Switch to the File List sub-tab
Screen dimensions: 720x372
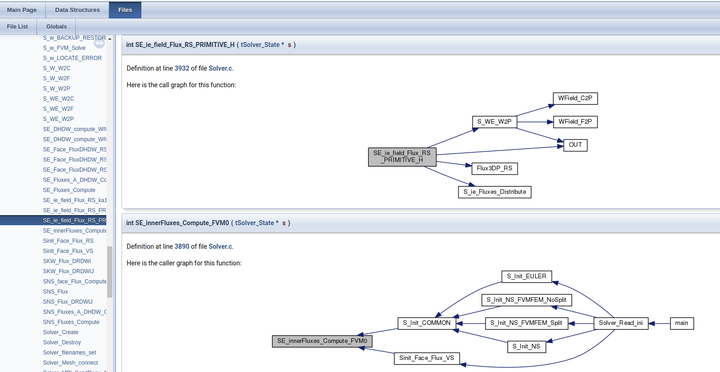coord(17,27)
